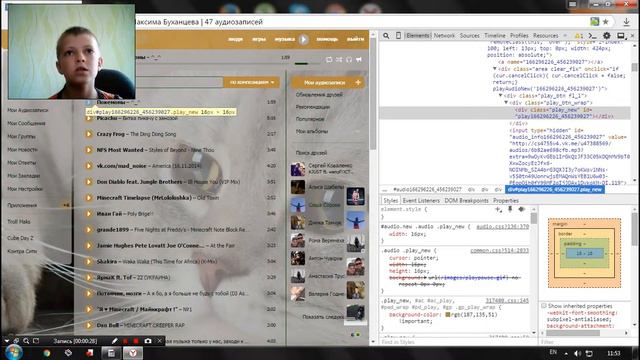This screenshot has width=640, height=360.
Task: Click the DevTools dock side icon
Action: click(621, 36)
